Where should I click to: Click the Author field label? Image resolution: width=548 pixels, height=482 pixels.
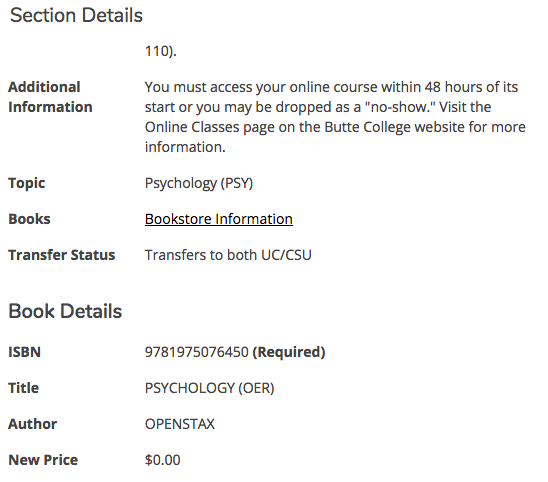tap(33, 424)
